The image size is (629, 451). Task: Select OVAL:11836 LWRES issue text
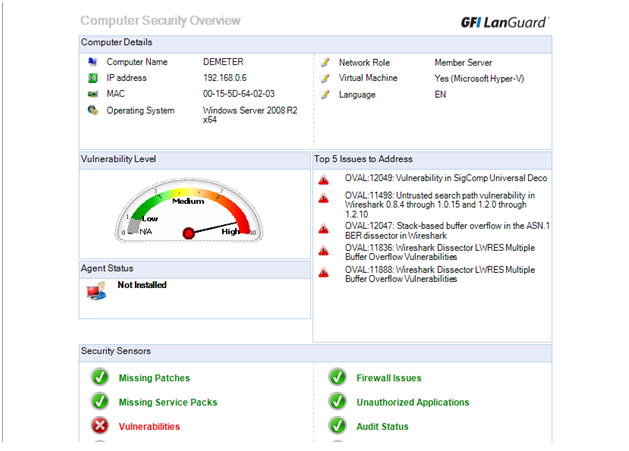coord(440,252)
